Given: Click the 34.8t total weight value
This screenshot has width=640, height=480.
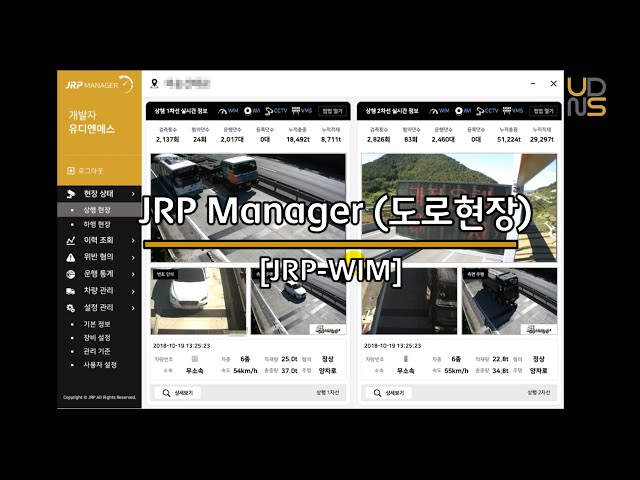Looking at the screenshot, I should pyautogui.click(x=500, y=371).
